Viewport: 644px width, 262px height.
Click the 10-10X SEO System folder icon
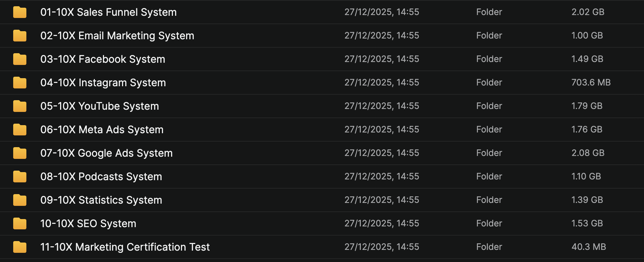pos(20,223)
